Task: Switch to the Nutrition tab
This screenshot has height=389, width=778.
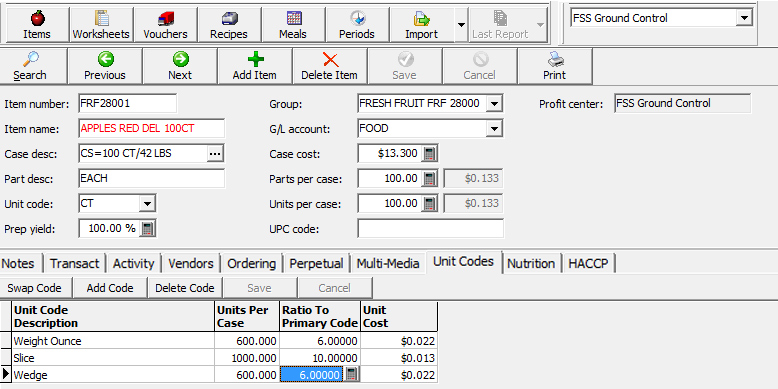Action: [x=531, y=263]
